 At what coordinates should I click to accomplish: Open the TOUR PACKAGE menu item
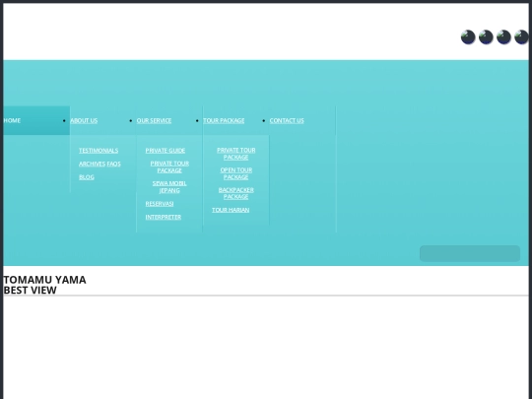pos(224,120)
